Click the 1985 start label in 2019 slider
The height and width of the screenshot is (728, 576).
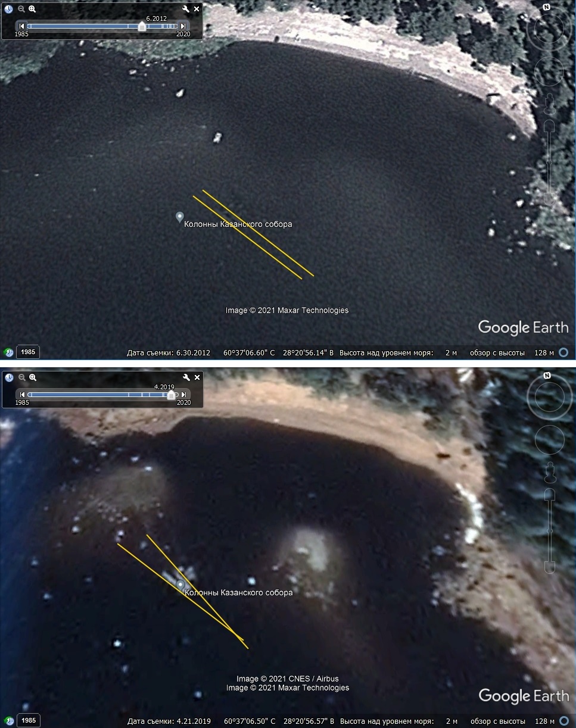pos(22,403)
